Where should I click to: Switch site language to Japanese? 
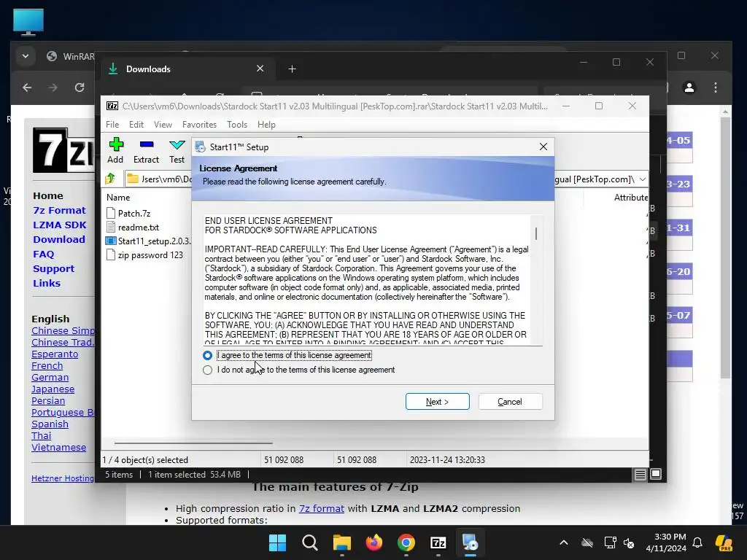tap(53, 389)
